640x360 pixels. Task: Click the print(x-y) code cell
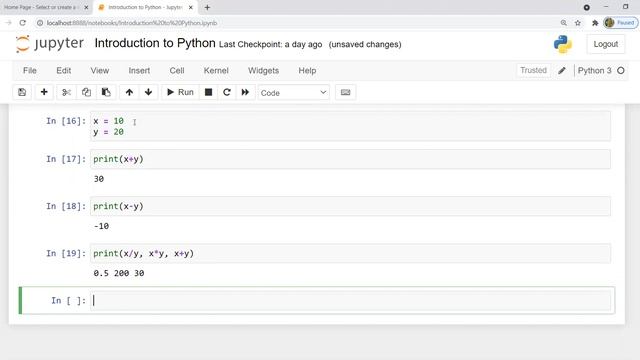(x=351, y=206)
